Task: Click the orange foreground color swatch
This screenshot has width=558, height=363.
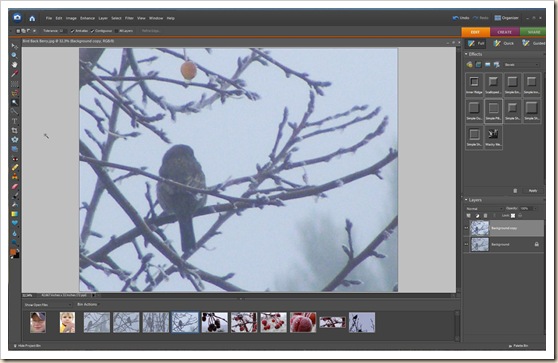Action: (x=13, y=252)
